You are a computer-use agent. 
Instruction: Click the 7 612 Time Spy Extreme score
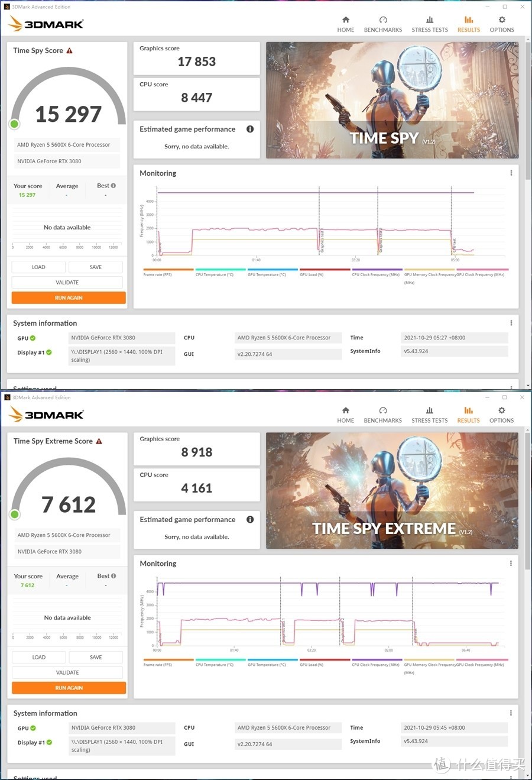(x=69, y=504)
